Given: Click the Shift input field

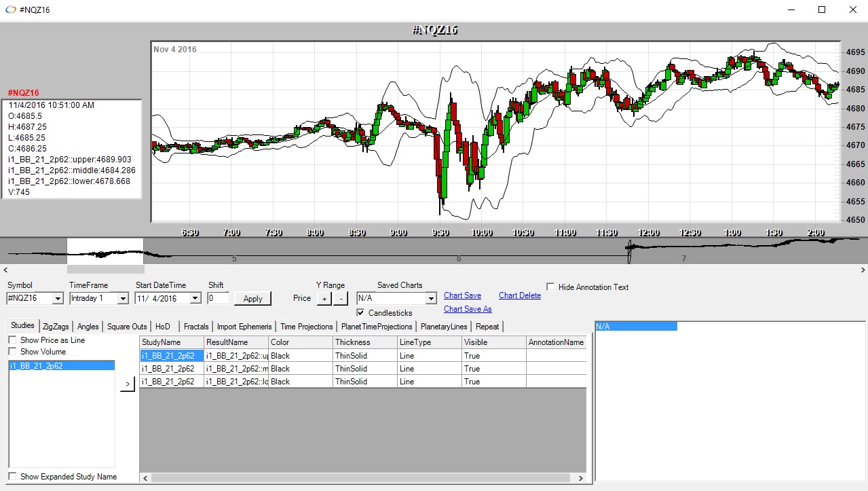Looking at the screenshot, I should [218, 298].
